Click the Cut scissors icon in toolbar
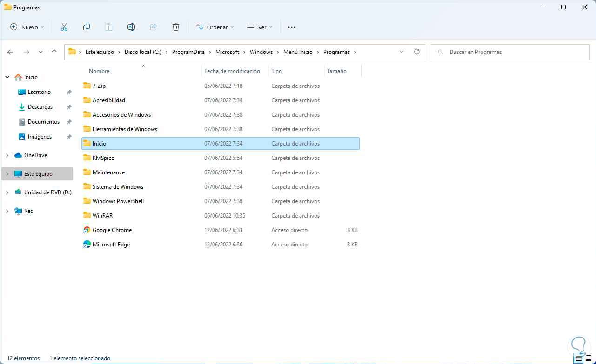This screenshot has height=364, width=596. 64,27
